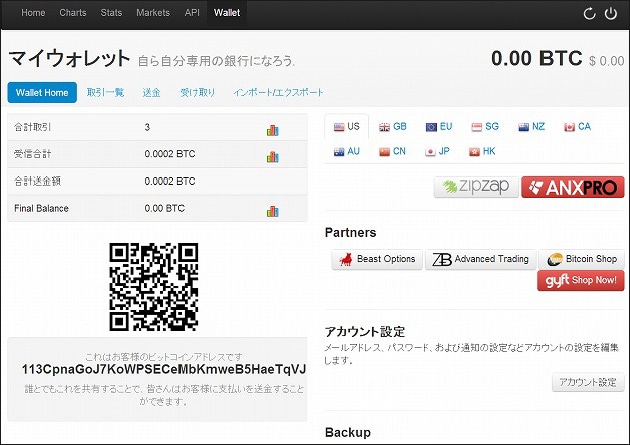
Task: Open chart icon for 受信合計 row
Action: [272, 157]
